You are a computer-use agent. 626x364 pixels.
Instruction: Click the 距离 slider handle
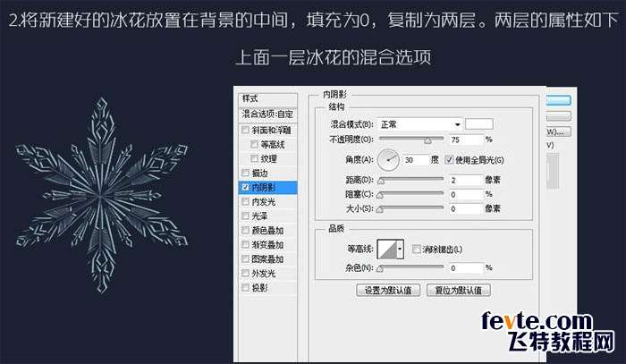pyautogui.click(x=381, y=181)
